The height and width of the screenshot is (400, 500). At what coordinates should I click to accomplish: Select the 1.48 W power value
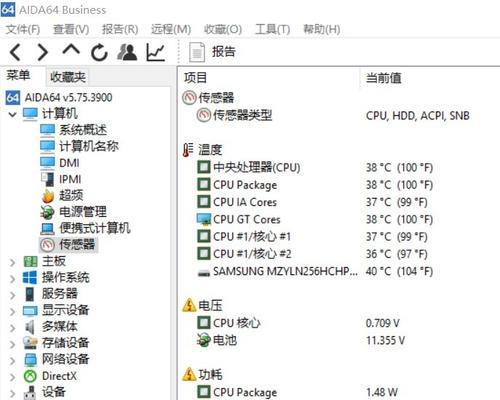(x=382, y=392)
